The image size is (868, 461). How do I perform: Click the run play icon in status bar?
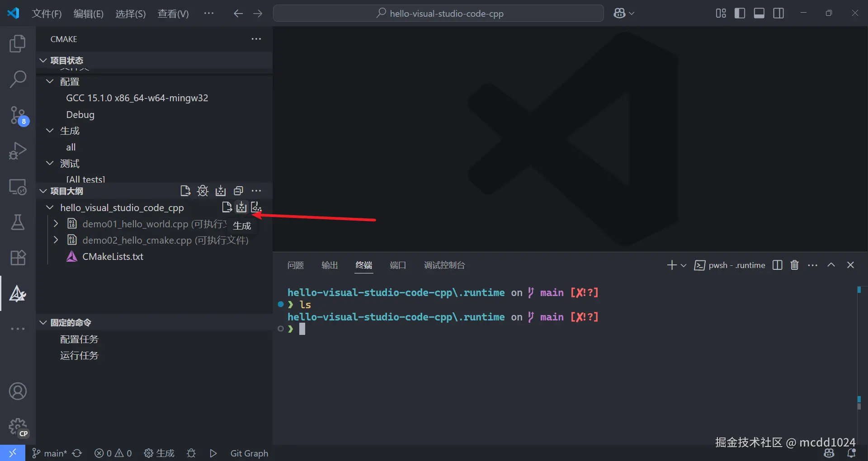[213, 453]
